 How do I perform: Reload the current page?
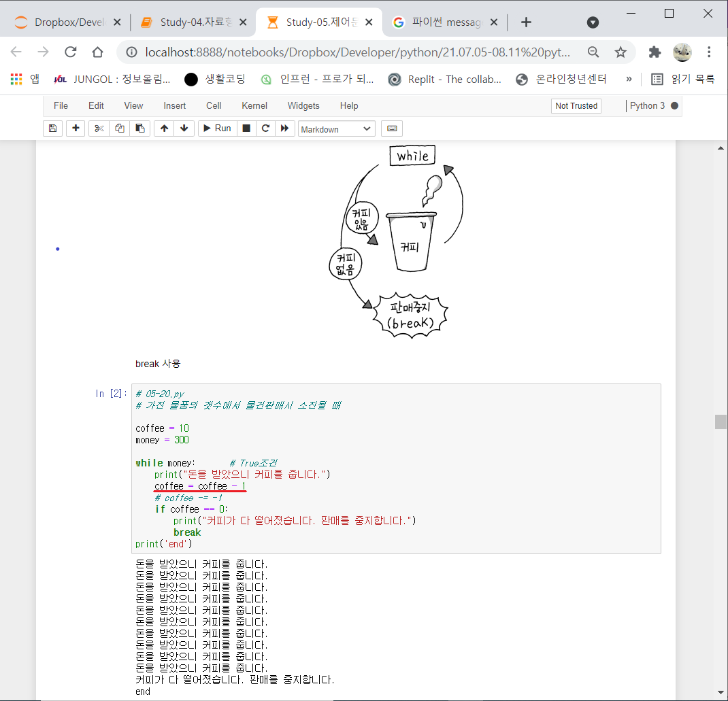pos(70,52)
